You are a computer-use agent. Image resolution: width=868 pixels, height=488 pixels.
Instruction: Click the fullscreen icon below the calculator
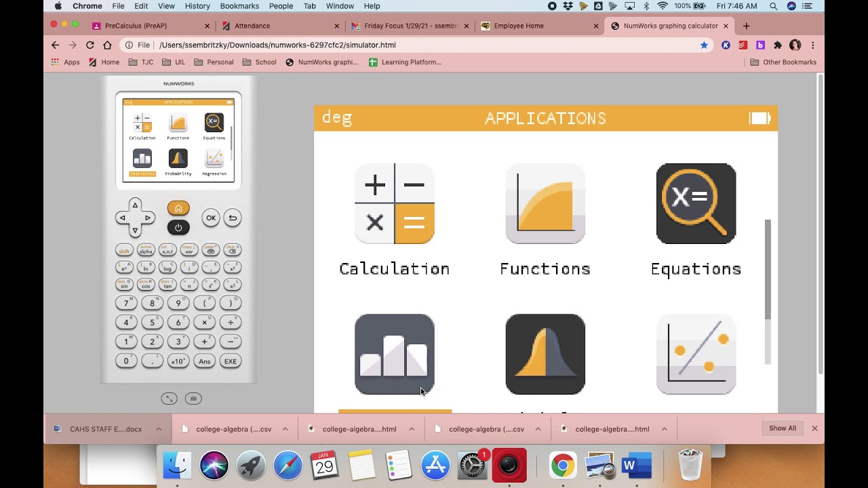click(x=169, y=399)
